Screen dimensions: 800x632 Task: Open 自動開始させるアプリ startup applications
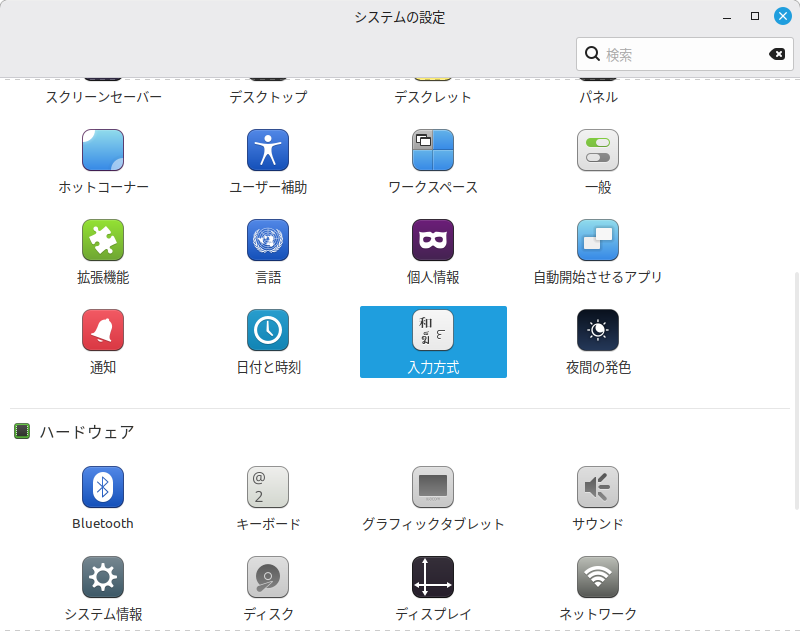pyautogui.click(x=598, y=240)
